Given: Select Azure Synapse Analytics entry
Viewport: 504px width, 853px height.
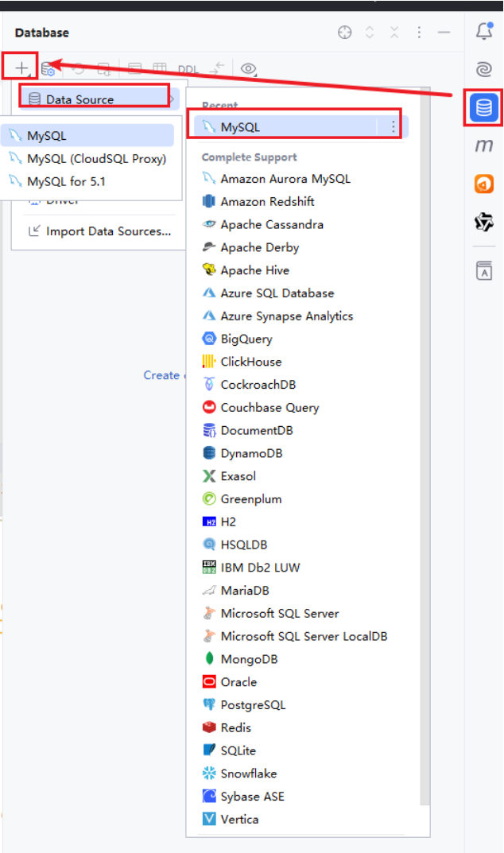Looking at the screenshot, I should tap(277, 316).
